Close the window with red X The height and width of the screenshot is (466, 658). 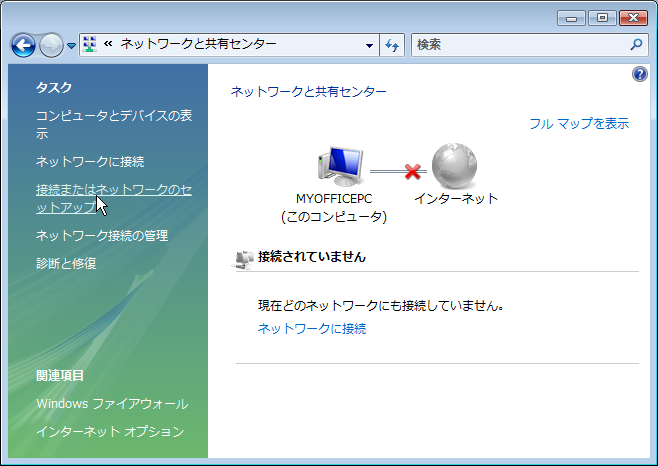633,18
